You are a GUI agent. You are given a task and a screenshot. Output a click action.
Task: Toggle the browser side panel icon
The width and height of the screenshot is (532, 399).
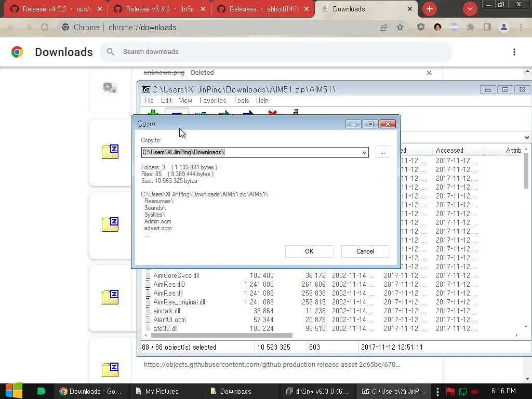[487, 27]
